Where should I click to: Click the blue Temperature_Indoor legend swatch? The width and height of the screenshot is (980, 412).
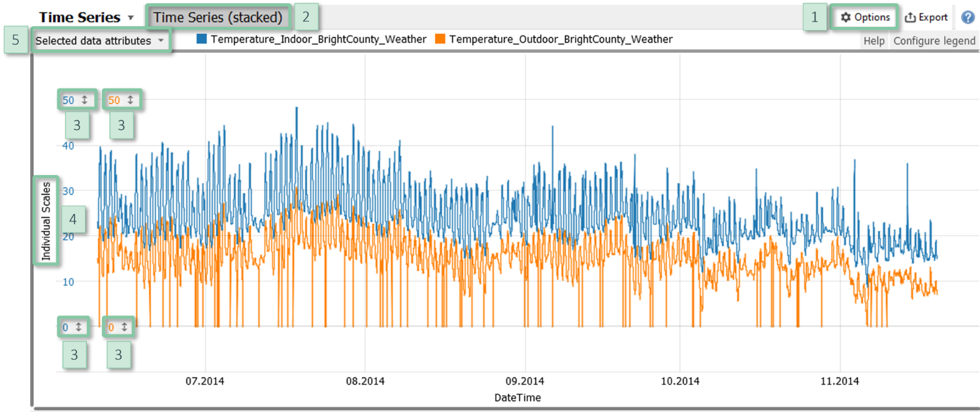pos(201,39)
